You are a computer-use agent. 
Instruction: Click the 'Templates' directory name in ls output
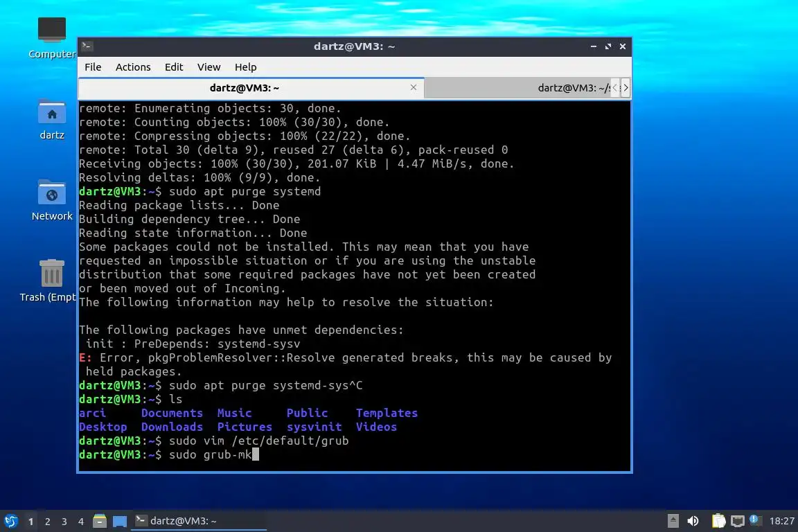click(x=387, y=413)
